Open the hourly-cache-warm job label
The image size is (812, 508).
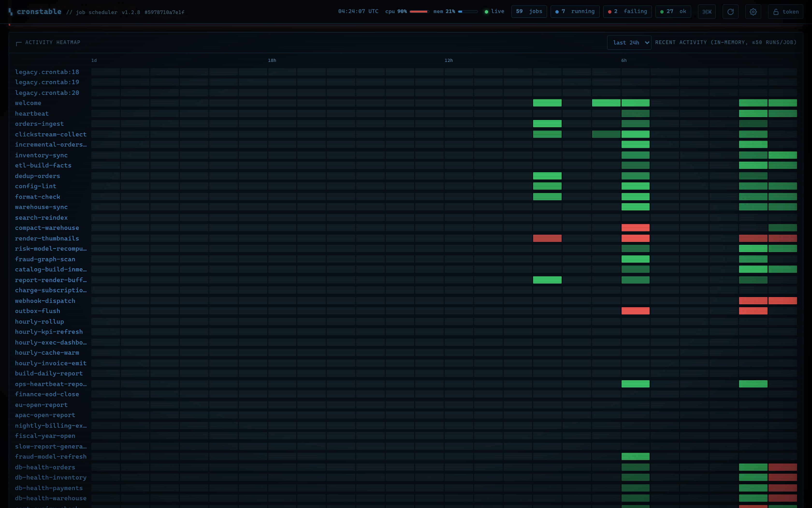(47, 353)
